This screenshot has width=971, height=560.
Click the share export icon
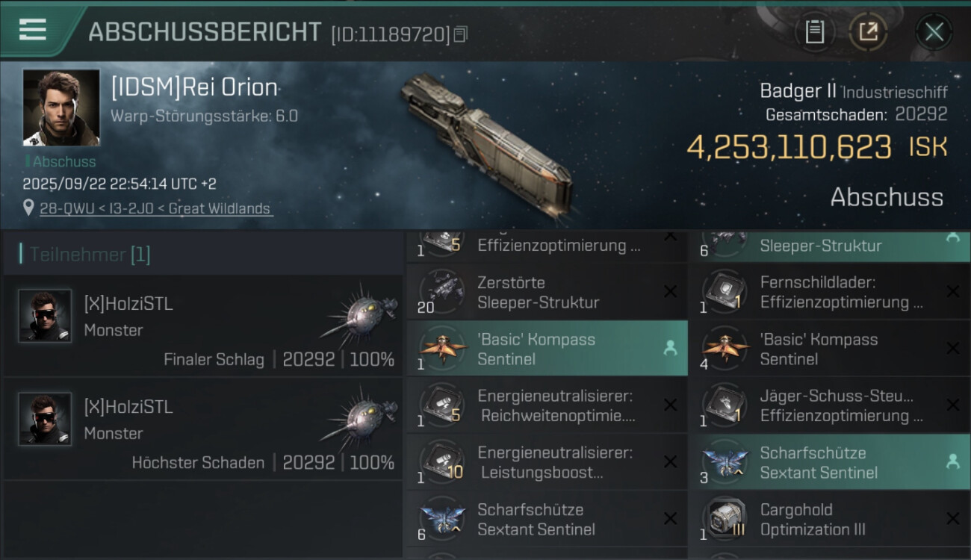(868, 32)
